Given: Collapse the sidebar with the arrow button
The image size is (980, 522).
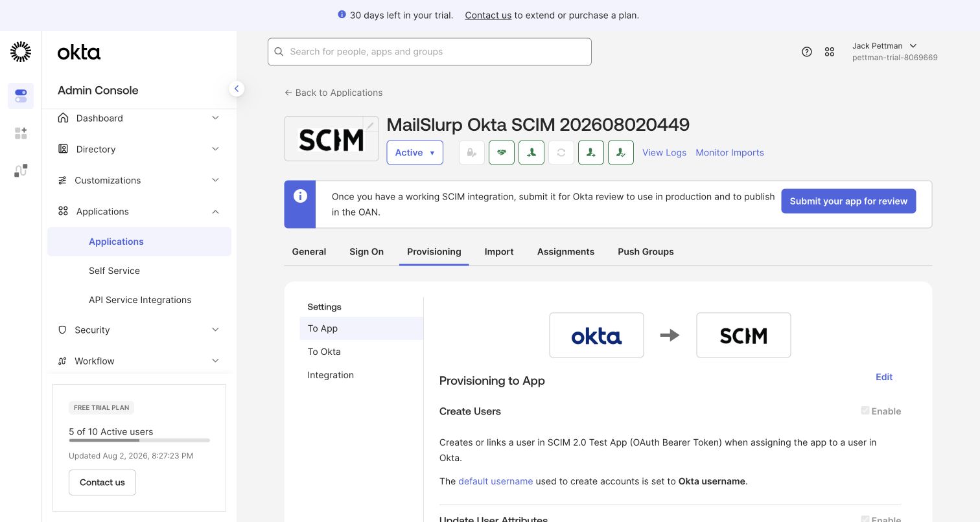Looking at the screenshot, I should (x=237, y=89).
